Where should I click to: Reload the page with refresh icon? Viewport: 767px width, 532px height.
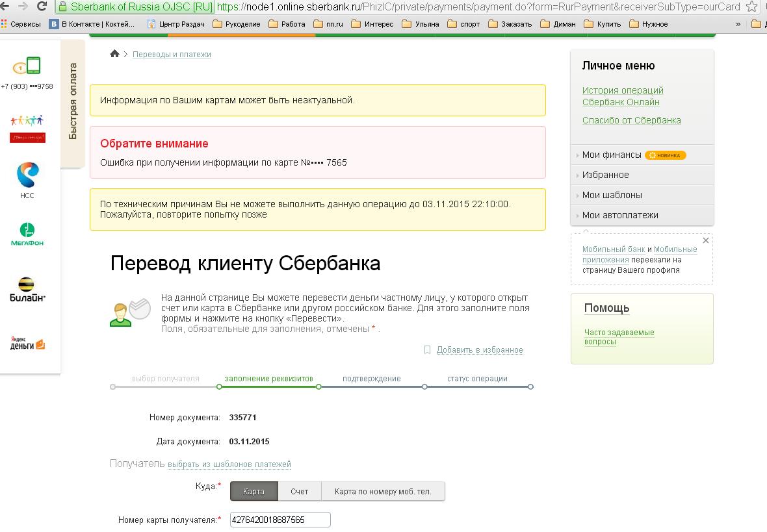click(42, 6)
